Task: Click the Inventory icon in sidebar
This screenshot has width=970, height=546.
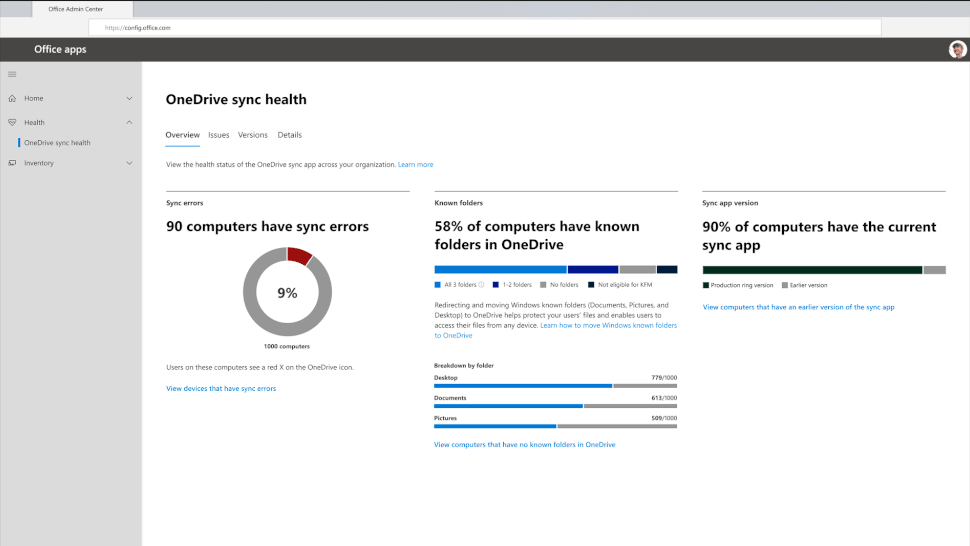Action: click(12, 163)
